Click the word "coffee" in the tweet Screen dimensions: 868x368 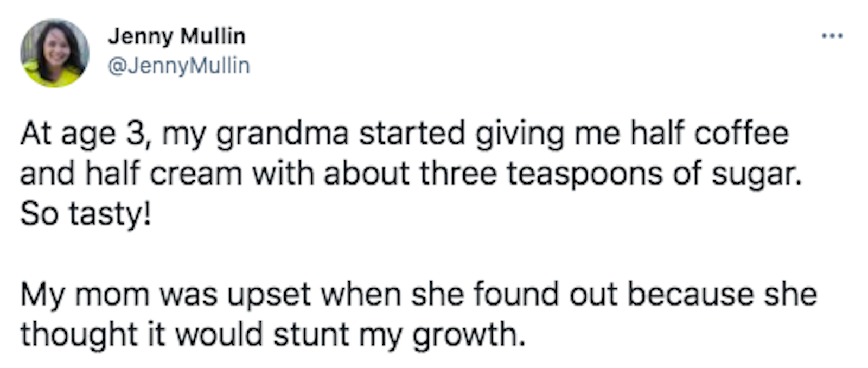tap(741, 133)
